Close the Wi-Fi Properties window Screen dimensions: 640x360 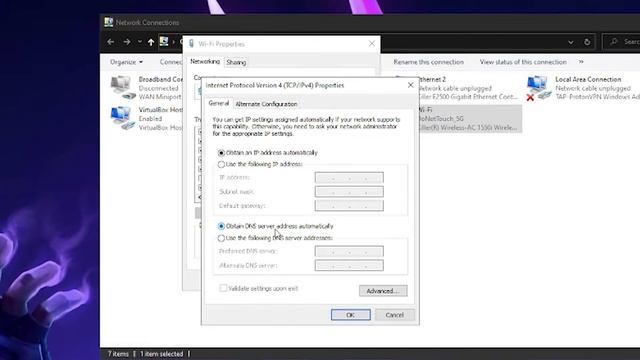coord(371,43)
